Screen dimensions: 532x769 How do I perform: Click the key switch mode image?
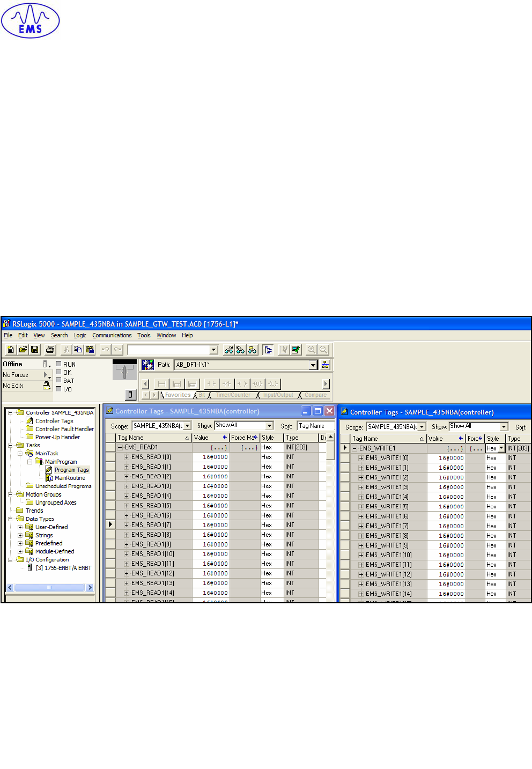point(124,369)
